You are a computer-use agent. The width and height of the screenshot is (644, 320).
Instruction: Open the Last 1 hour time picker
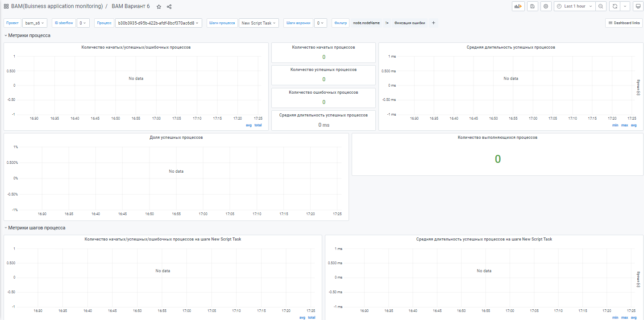(x=574, y=6)
